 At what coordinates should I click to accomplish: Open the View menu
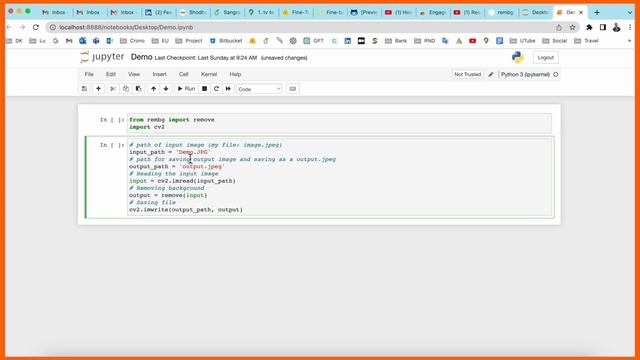click(x=134, y=74)
